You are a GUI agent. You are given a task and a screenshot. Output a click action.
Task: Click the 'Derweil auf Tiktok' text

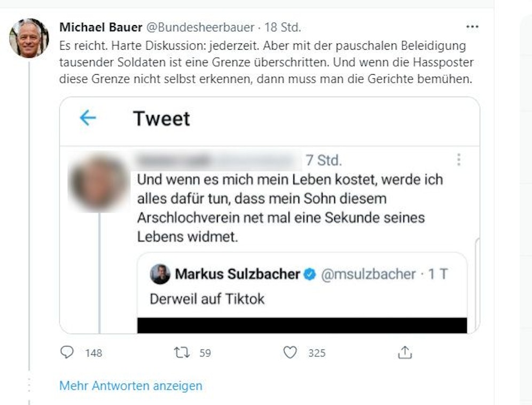207,299
